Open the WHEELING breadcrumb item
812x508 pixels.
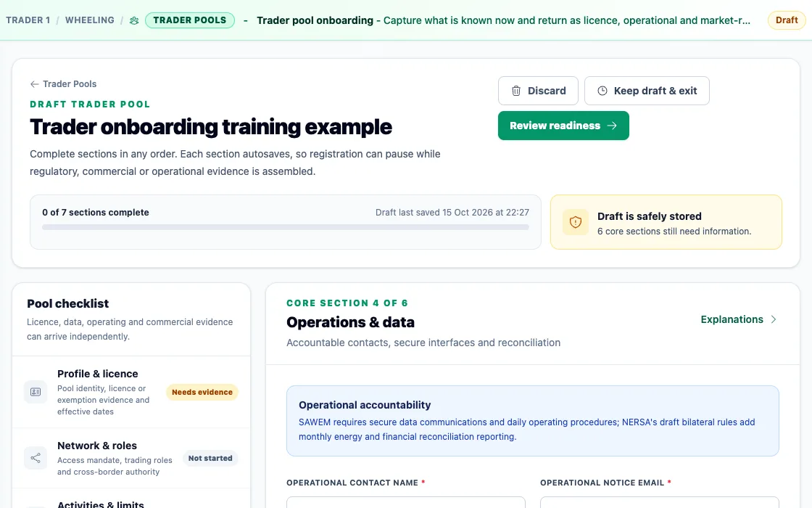[x=90, y=20]
